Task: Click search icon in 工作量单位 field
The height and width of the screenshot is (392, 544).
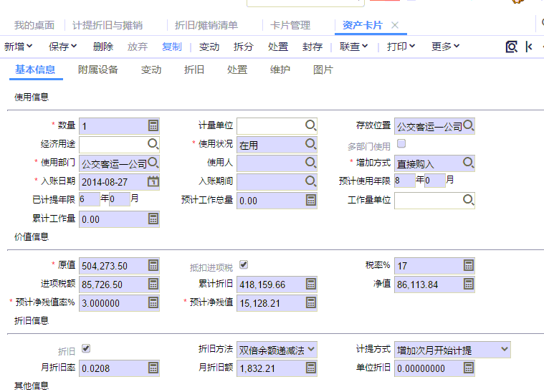Action: 468,200
